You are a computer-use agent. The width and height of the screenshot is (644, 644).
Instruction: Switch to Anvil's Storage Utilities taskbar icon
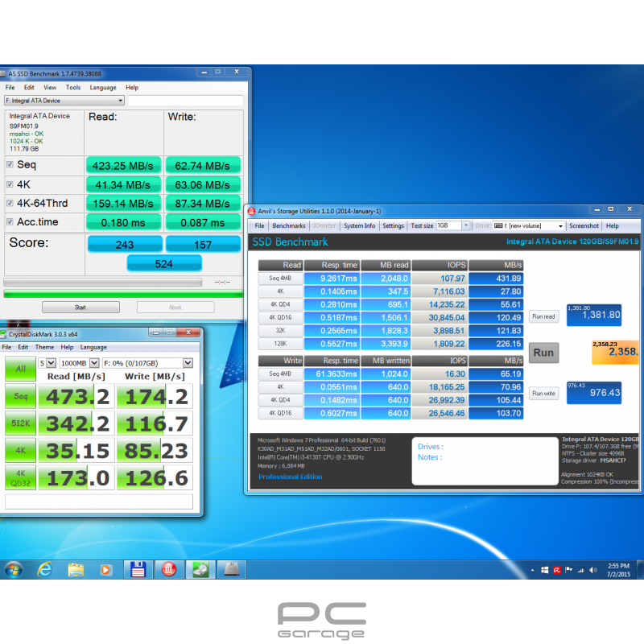[169, 570]
